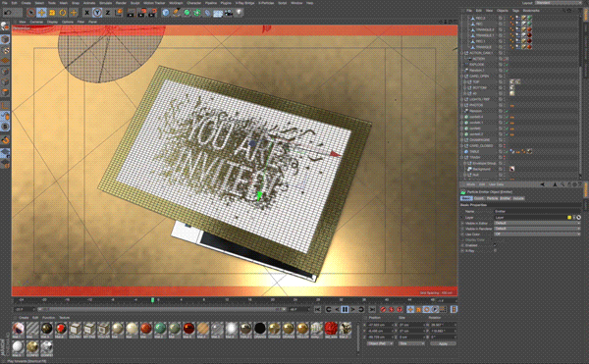Toggle the Enabled checkbox

point(496,245)
